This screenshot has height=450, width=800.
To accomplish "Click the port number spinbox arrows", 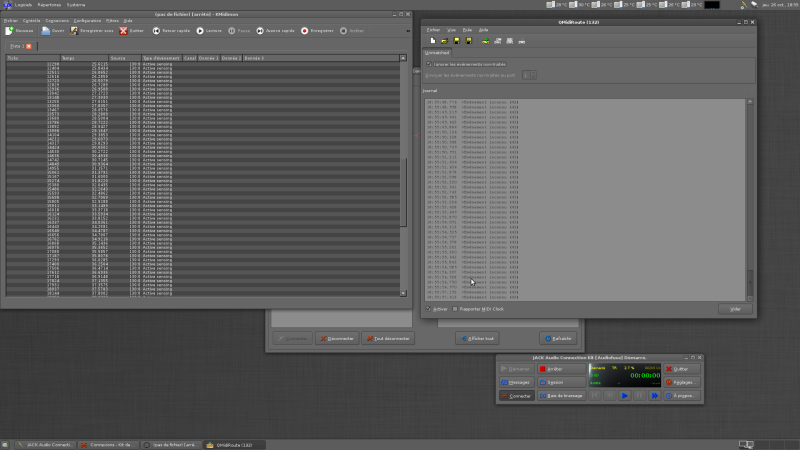I will (x=530, y=75).
